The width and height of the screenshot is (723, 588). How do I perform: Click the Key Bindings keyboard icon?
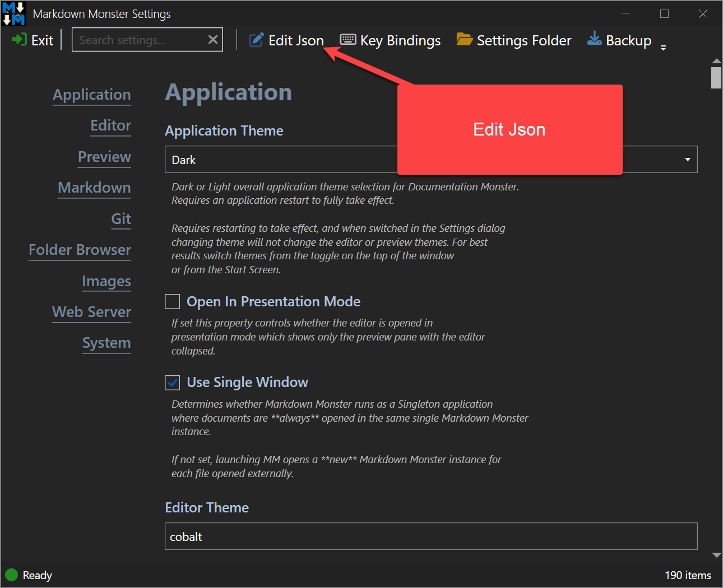[x=348, y=39]
